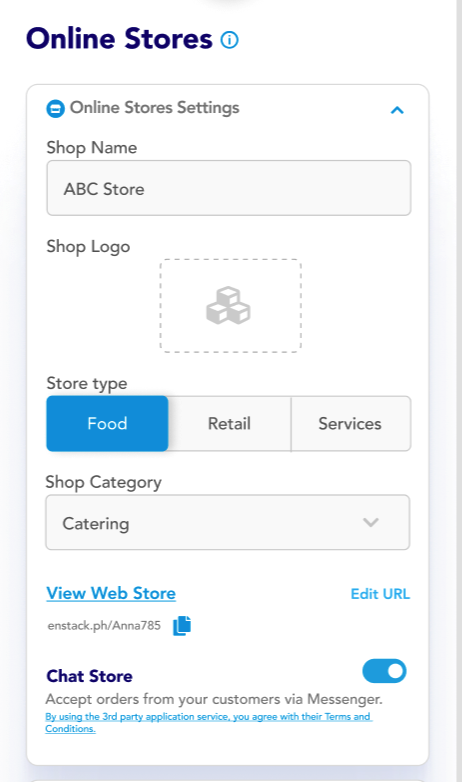
Task: Select the Food store type
Action: click(107, 423)
